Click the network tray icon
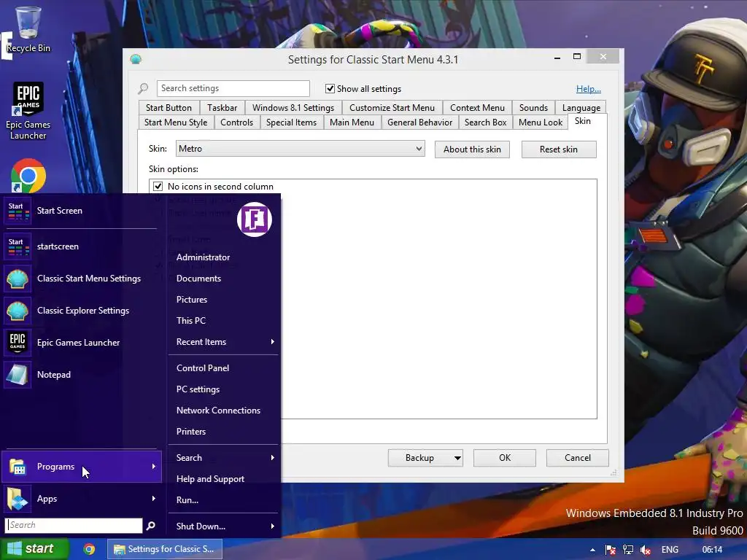747x560 pixels. point(628,550)
